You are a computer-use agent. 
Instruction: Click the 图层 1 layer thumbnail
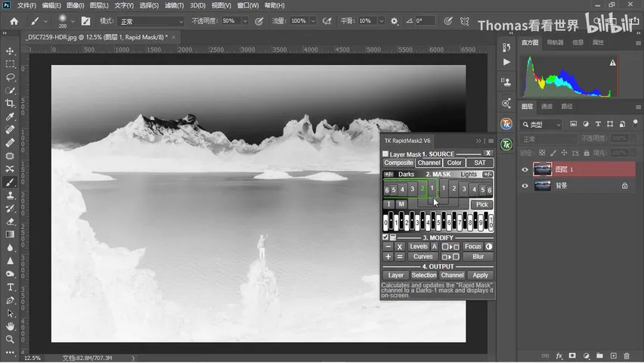click(x=542, y=169)
